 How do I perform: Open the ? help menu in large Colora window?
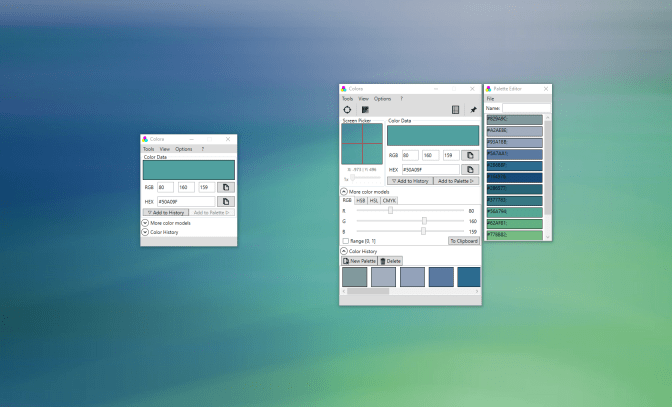coord(402,99)
